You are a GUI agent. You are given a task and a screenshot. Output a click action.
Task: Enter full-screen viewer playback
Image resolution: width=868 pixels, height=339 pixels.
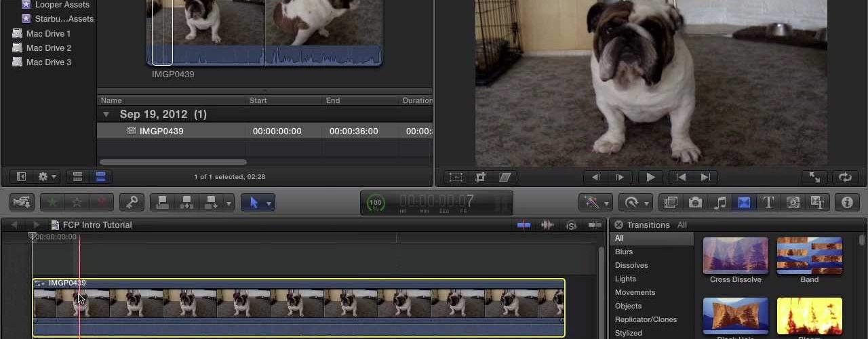click(x=815, y=177)
